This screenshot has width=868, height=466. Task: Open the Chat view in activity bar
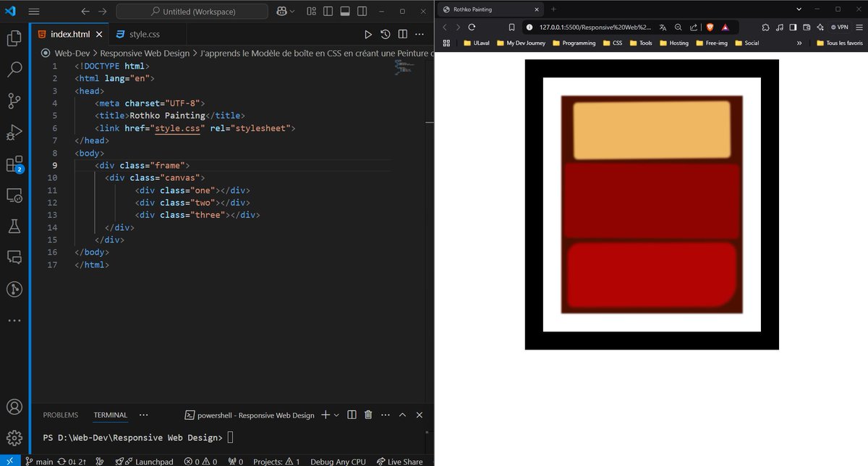pos(14,258)
